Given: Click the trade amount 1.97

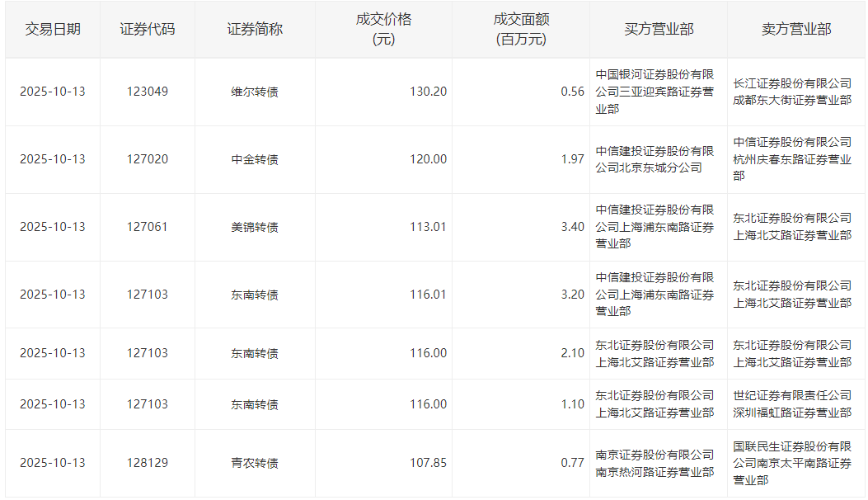Looking at the screenshot, I should [572, 159].
